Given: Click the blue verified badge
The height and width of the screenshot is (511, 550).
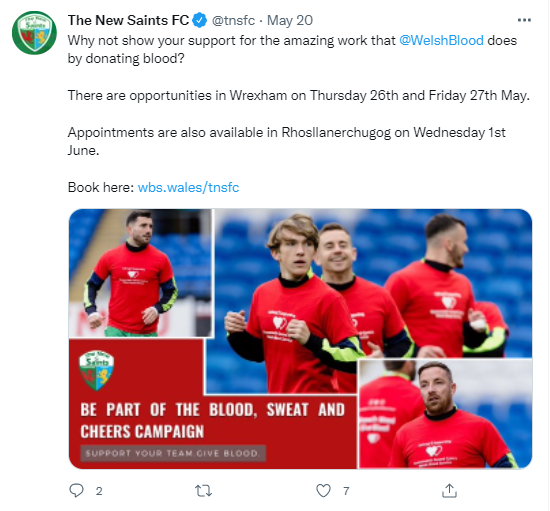Looking at the screenshot, I should (200, 20).
